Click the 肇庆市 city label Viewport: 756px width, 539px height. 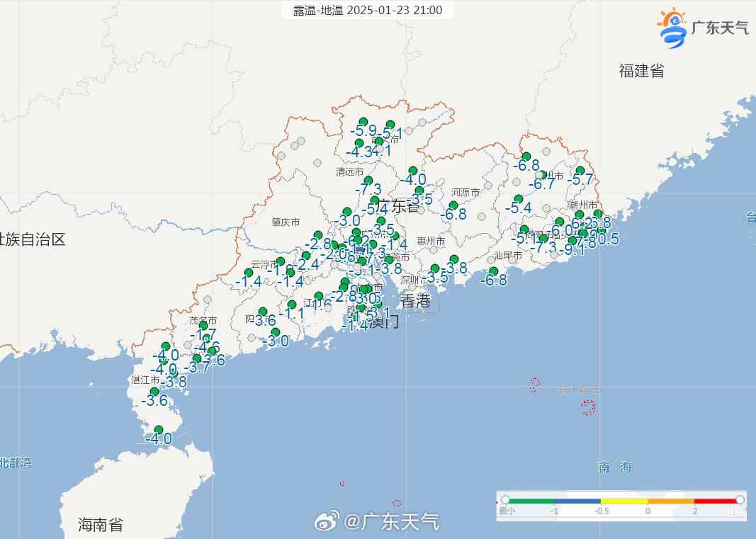coord(286,222)
